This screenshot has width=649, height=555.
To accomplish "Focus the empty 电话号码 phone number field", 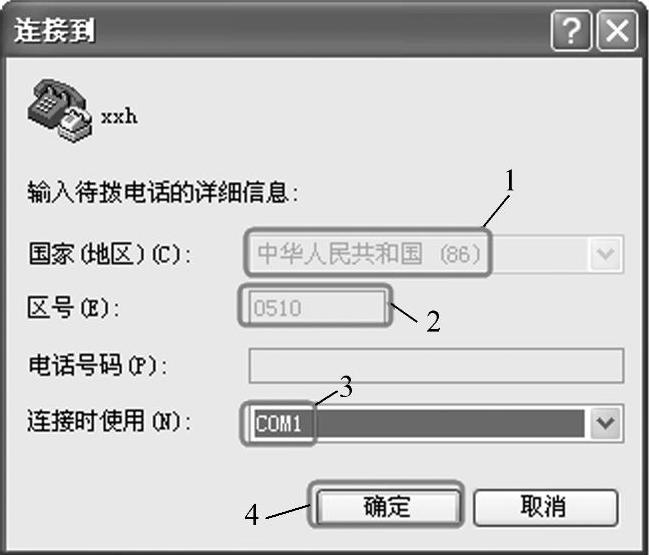I will tap(436, 366).
